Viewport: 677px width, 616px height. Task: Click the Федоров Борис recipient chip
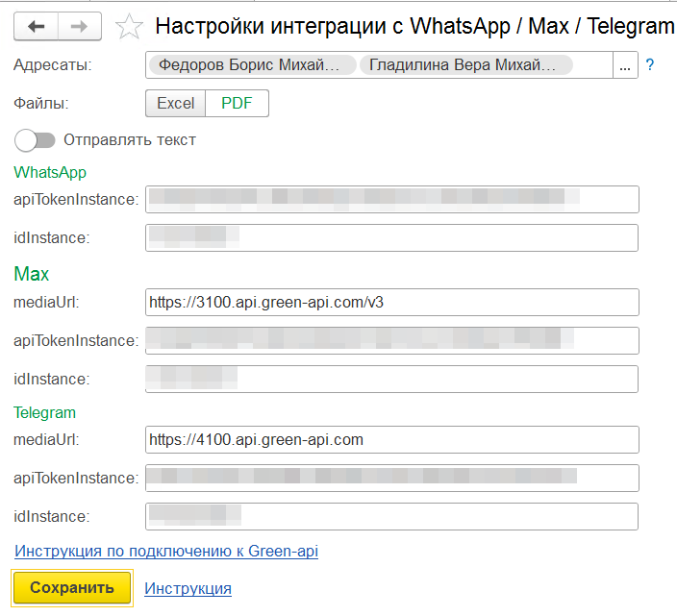pyautogui.click(x=253, y=65)
